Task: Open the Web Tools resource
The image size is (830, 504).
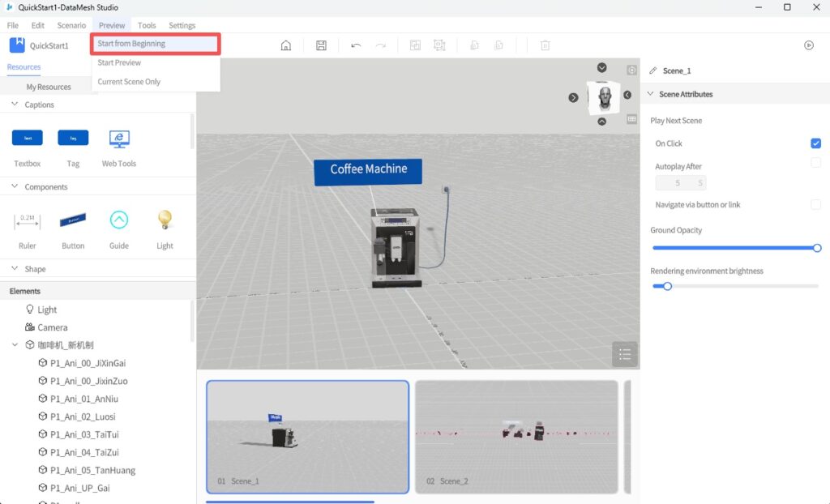Action: tap(119, 139)
